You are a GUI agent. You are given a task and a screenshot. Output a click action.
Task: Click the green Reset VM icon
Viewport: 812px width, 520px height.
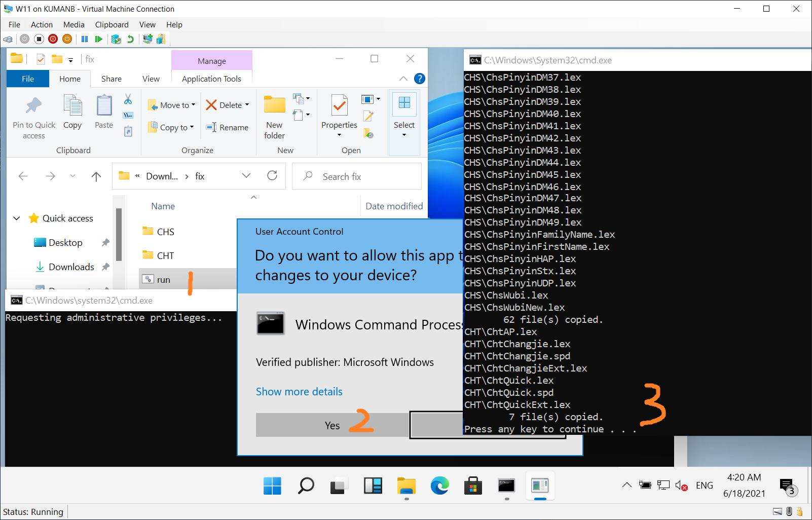tap(99, 39)
